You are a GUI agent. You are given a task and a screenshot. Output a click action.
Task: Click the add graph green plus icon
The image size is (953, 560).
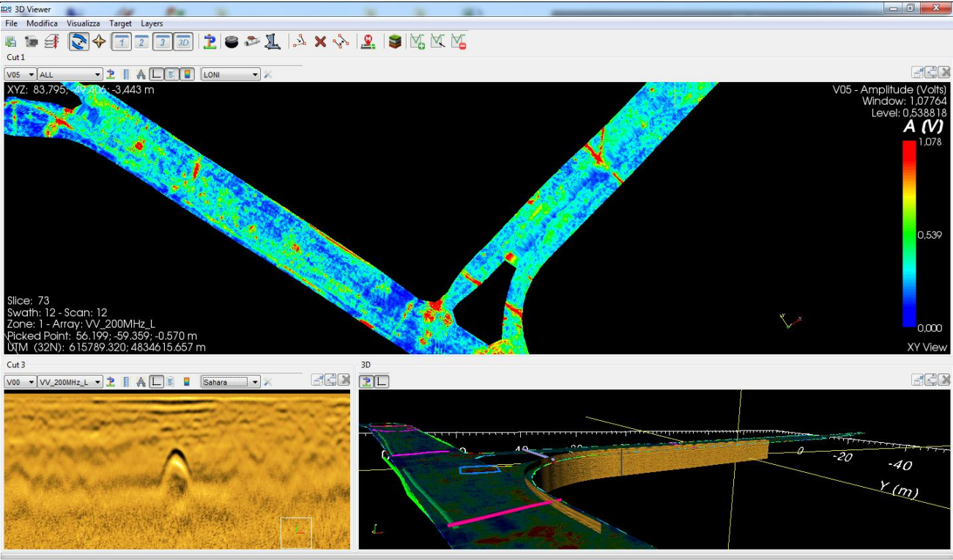[418, 42]
